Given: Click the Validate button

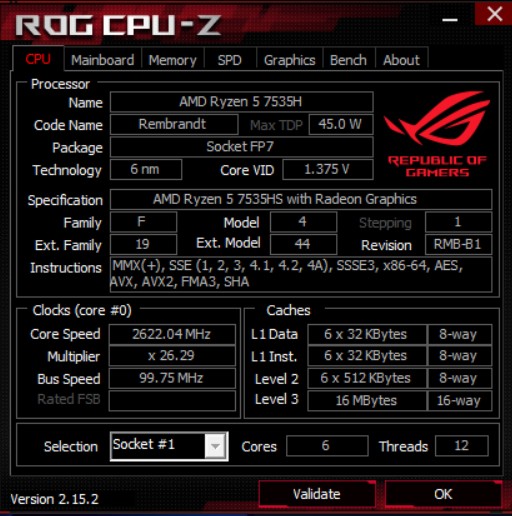Looking at the screenshot, I should click(x=317, y=494).
